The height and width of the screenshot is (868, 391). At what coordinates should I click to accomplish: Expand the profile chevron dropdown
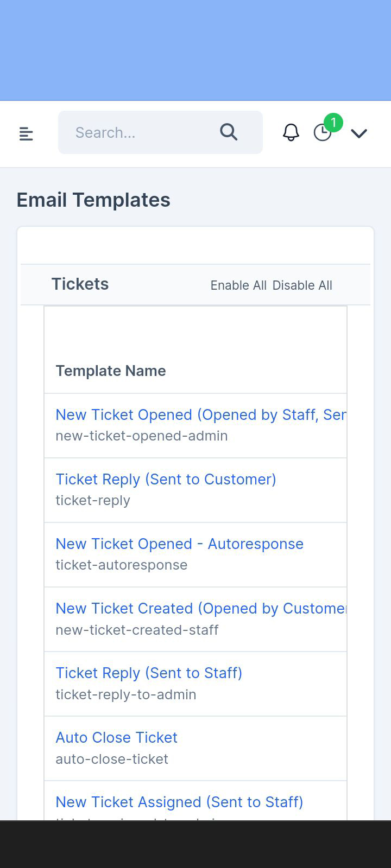click(359, 133)
